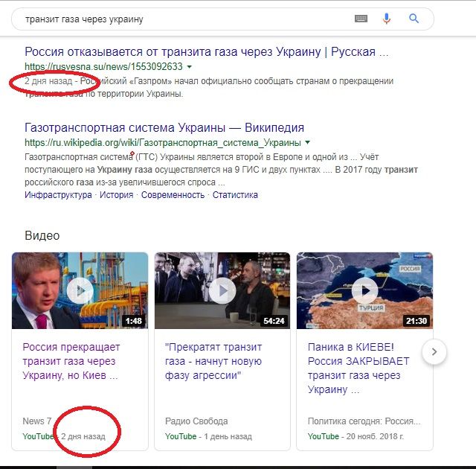476x469 pixels.
Task: Open the 'Статистика' sitelink
Action: pyautogui.click(x=235, y=195)
